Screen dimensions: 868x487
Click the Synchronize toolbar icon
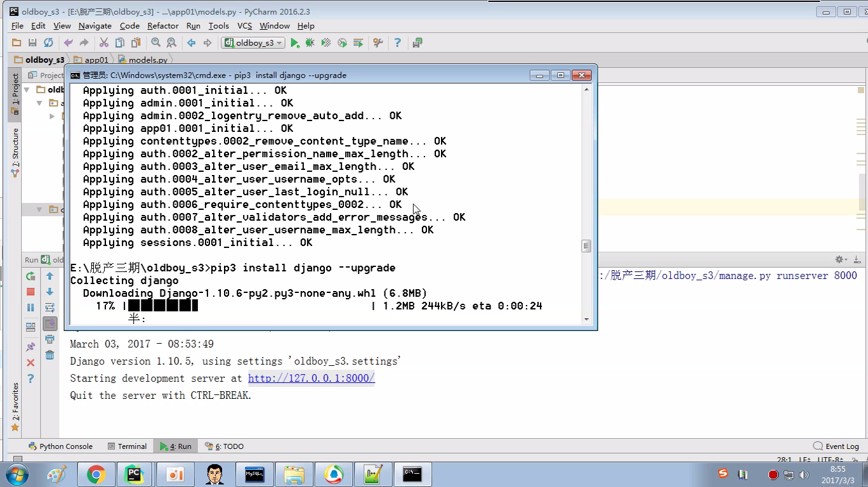click(x=48, y=42)
